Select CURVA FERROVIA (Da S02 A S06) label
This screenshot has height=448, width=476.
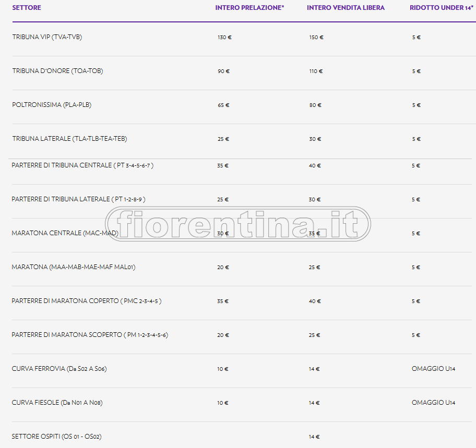point(59,369)
